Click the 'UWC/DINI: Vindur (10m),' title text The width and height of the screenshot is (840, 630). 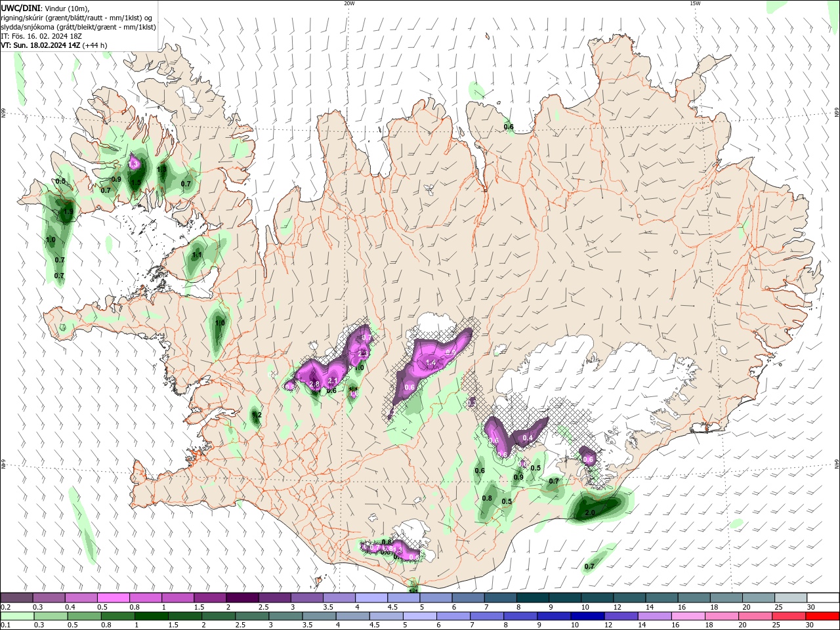45,8
